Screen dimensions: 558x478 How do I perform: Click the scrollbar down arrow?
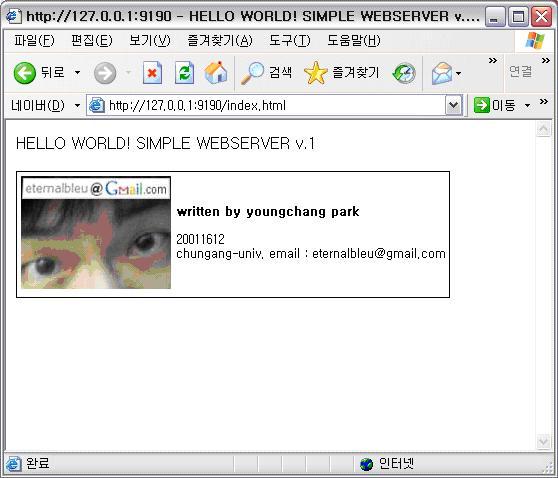point(543,442)
